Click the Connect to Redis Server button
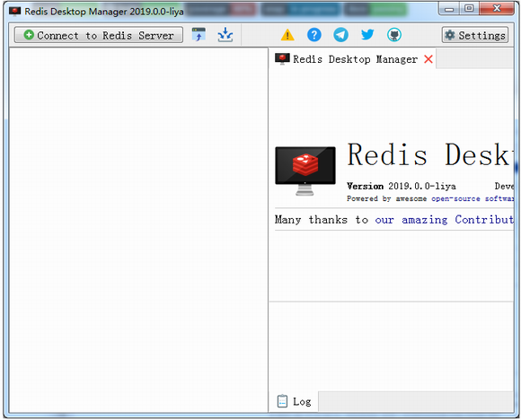Image resolution: width=521 pixels, height=420 pixels. [x=98, y=35]
